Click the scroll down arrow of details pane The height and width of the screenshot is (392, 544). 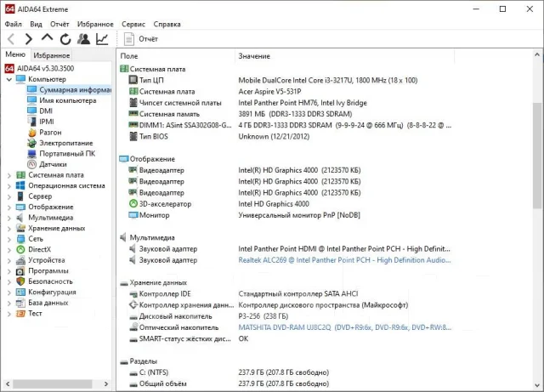point(537,384)
